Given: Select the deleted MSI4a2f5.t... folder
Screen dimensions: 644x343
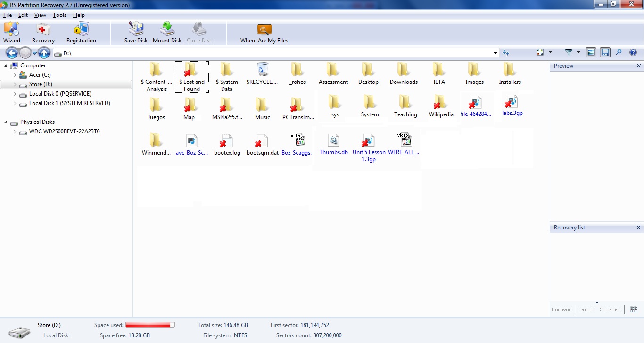Looking at the screenshot, I should (227, 109).
